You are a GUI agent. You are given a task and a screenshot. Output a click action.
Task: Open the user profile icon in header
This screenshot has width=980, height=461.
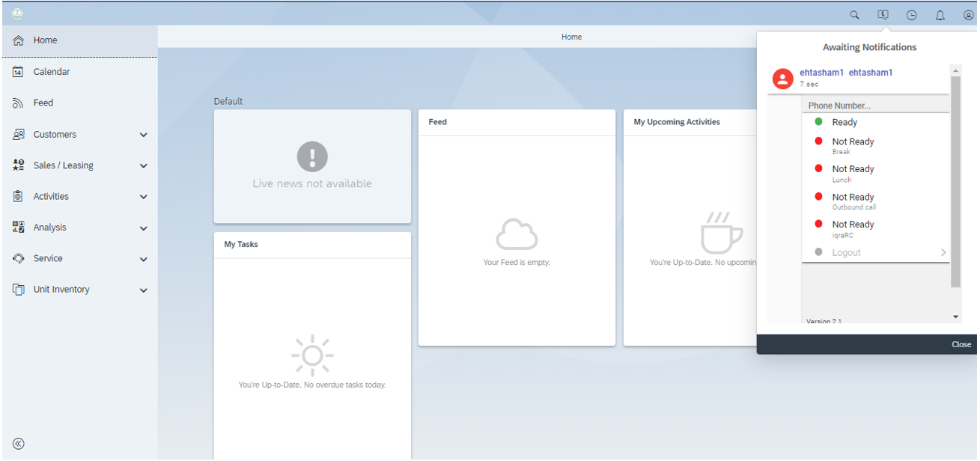[968, 15]
